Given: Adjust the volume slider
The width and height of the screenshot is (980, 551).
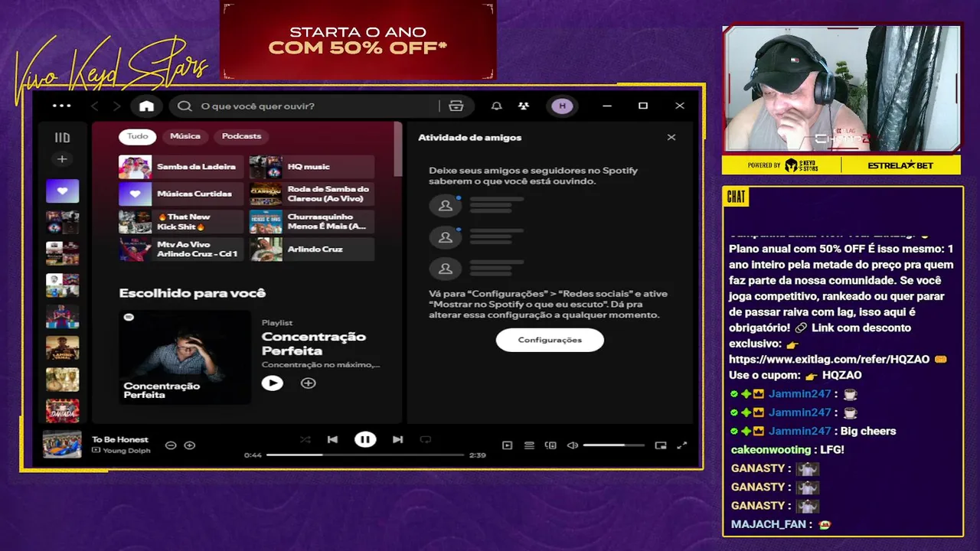Looking at the screenshot, I should coord(614,445).
